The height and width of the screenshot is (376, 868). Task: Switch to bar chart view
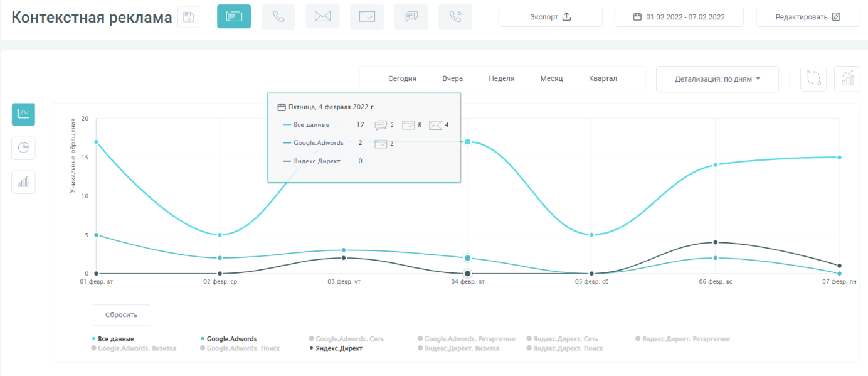23,182
